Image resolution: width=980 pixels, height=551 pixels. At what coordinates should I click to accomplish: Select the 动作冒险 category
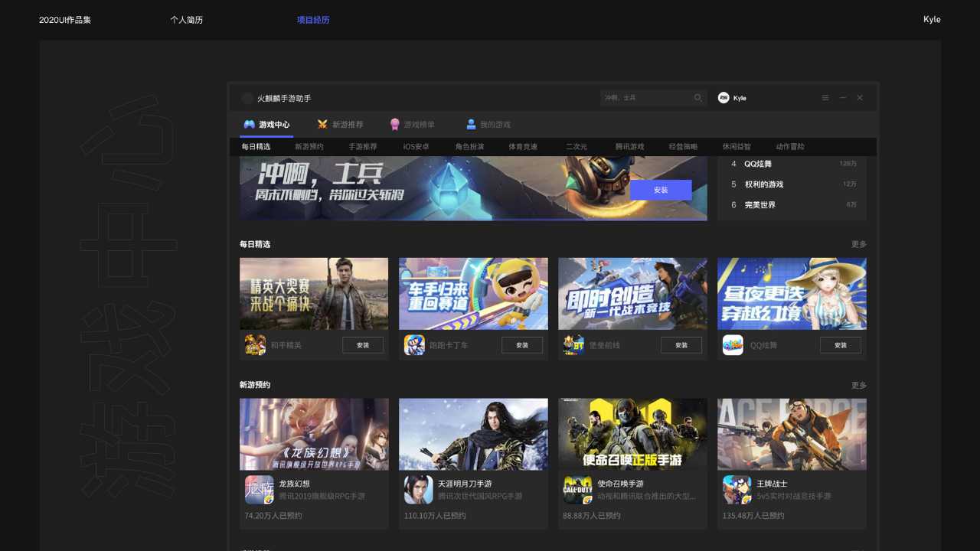[790, 147]
